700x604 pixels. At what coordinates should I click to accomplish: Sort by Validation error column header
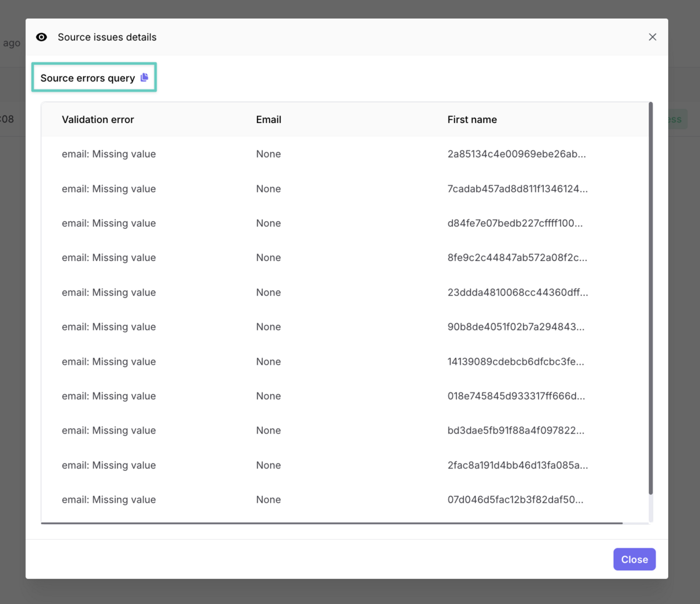97,119
